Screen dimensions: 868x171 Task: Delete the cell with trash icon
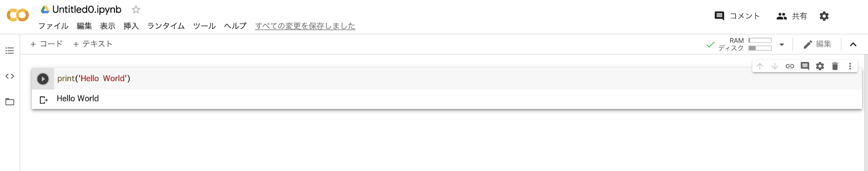835,66
